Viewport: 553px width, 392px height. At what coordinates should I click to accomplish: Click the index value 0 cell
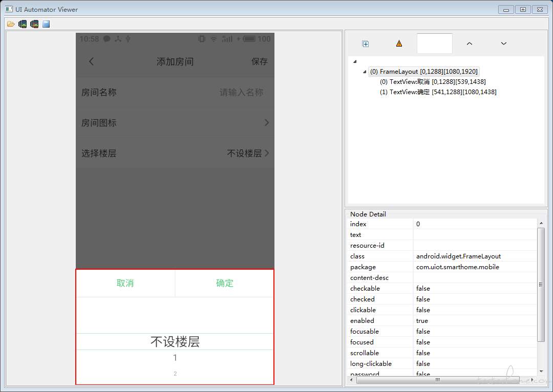[x=475, y=224]
